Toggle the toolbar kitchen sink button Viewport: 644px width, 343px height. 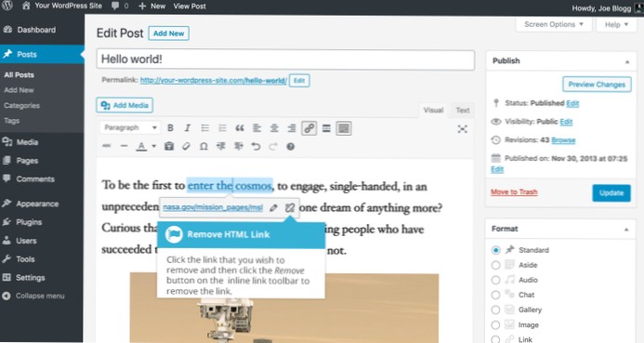344,128
